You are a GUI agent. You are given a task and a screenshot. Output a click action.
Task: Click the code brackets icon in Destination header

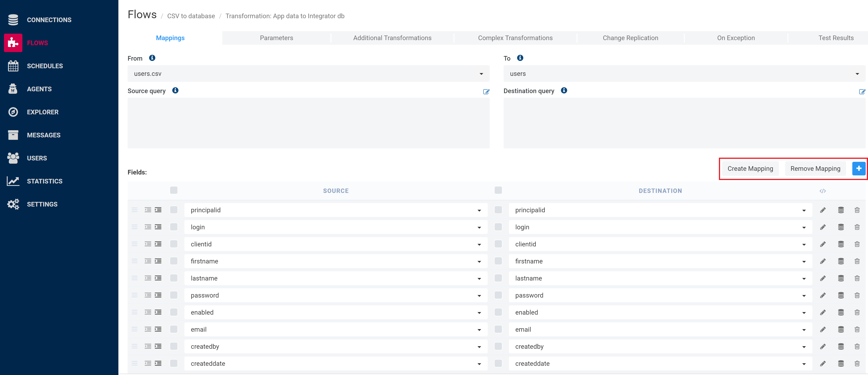(823, 191)
